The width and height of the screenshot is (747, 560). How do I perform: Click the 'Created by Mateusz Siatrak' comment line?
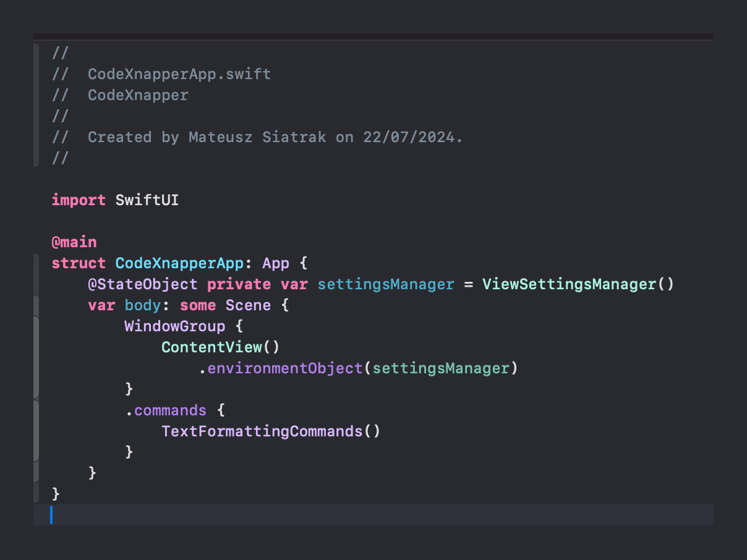[275, 137]
